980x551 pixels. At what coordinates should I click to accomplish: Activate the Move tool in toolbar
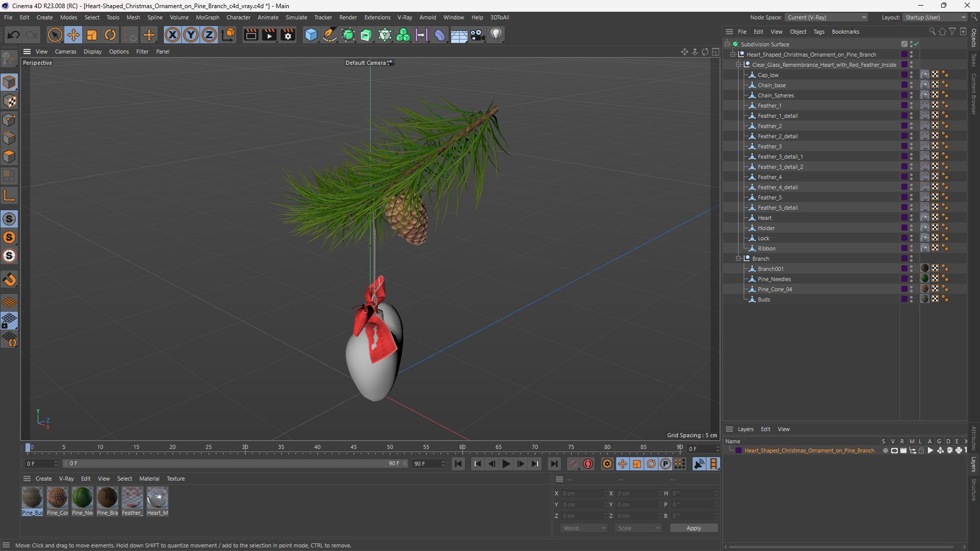[x=73, y=35]
